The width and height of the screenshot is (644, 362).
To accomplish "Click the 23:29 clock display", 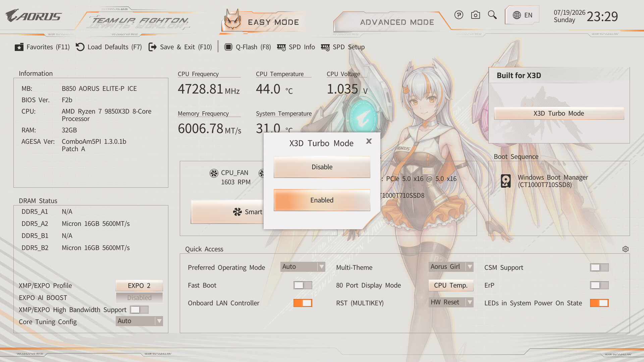I will 602,16.
